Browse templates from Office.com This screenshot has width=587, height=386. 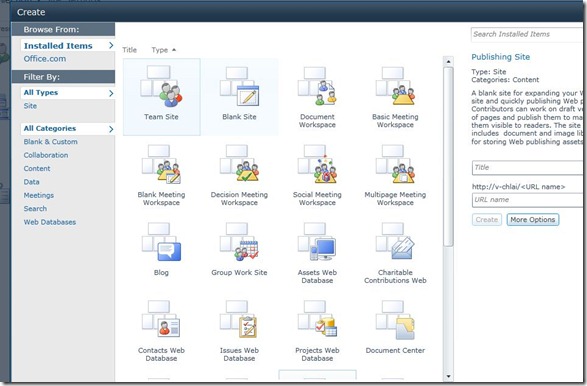(x=45, y=59)
